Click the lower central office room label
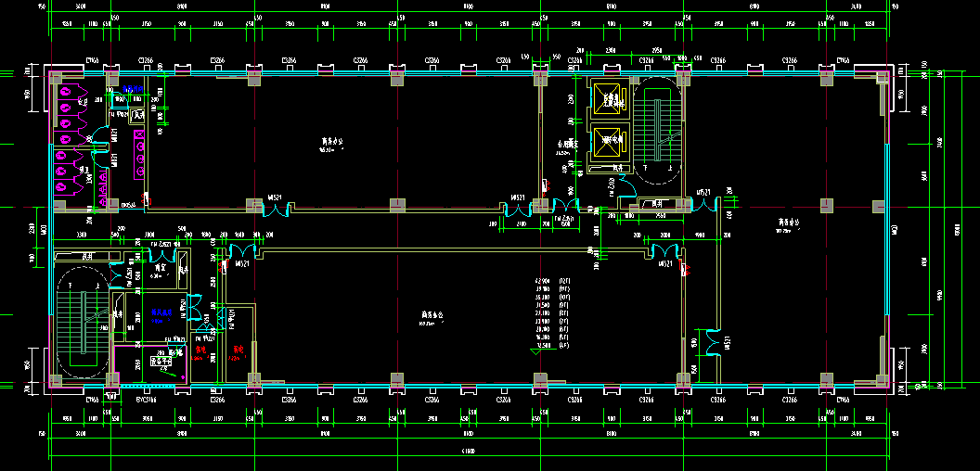The height and width of the screenshot is (471, 980). (431, 316)
